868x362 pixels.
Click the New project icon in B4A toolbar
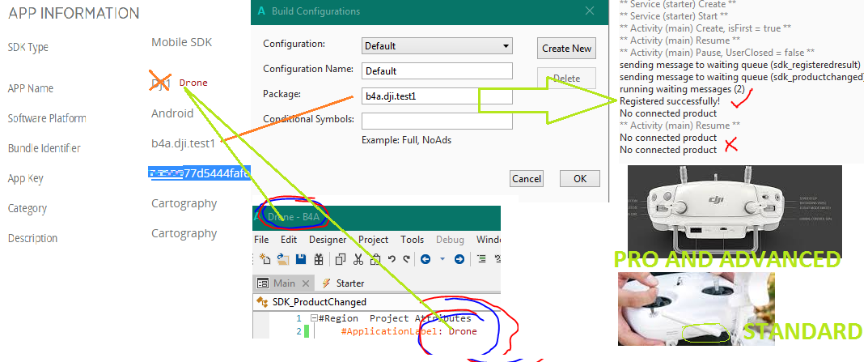[265, 259]
